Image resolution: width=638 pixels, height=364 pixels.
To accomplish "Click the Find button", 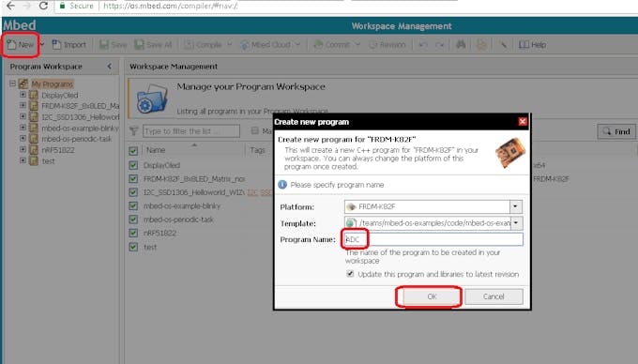I will [x=616, y=131].
